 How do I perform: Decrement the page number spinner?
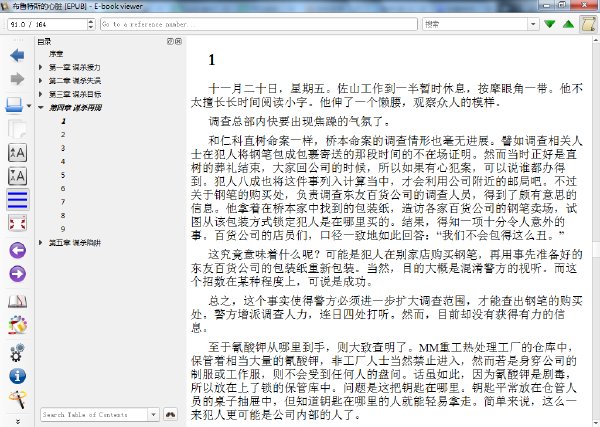pyautogui.click(x=91, y=27)
